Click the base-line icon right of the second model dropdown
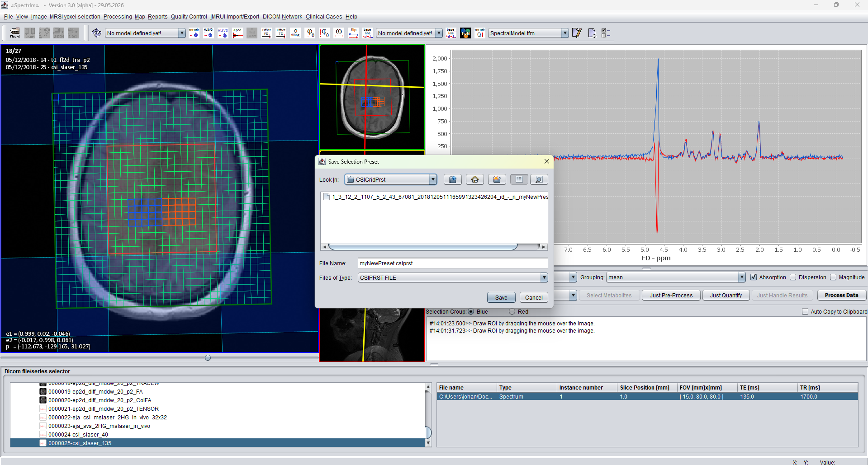The width and height of the screenshot is (868, 465). coord(451,33)
